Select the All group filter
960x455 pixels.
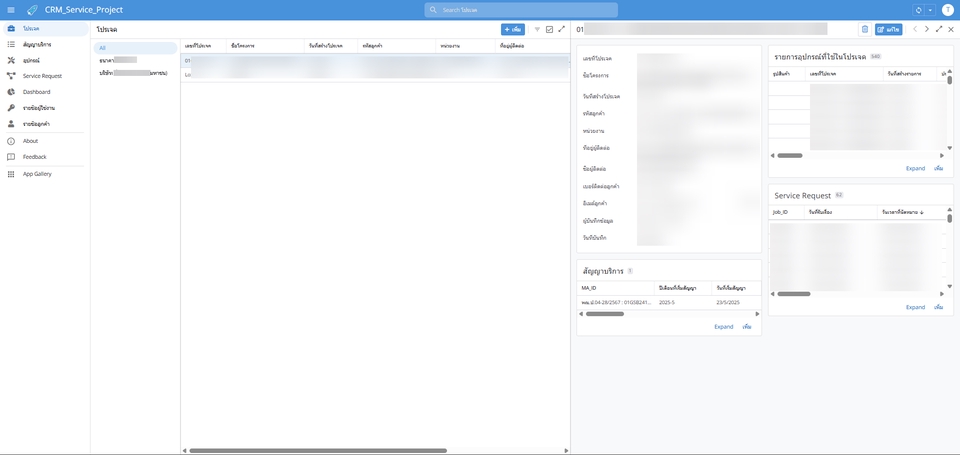click(135, 48)
